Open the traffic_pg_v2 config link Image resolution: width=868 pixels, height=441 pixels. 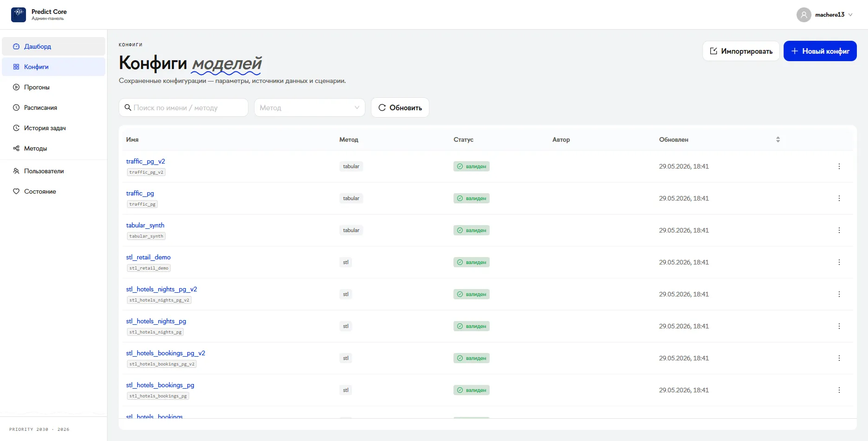click(146, 161)
